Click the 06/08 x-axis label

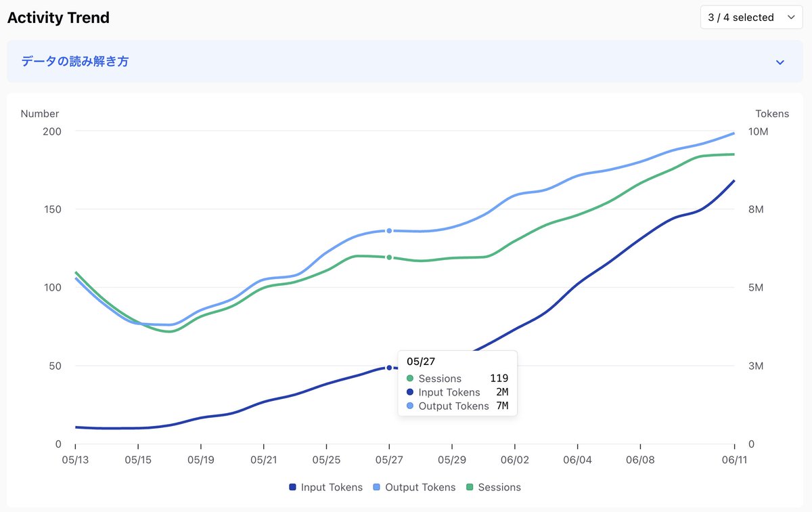point(640,459)
